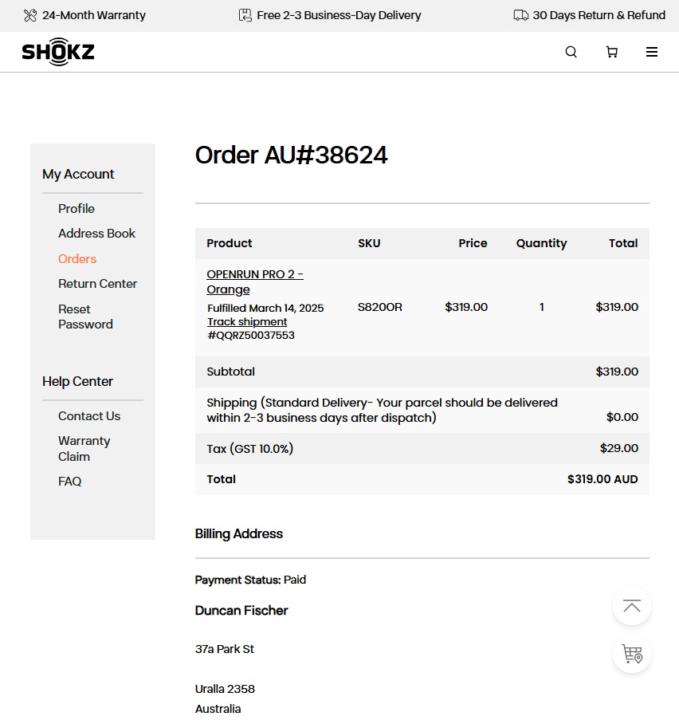
Task: Click the scroll-to-top arrow button
Action: (632, 607)
